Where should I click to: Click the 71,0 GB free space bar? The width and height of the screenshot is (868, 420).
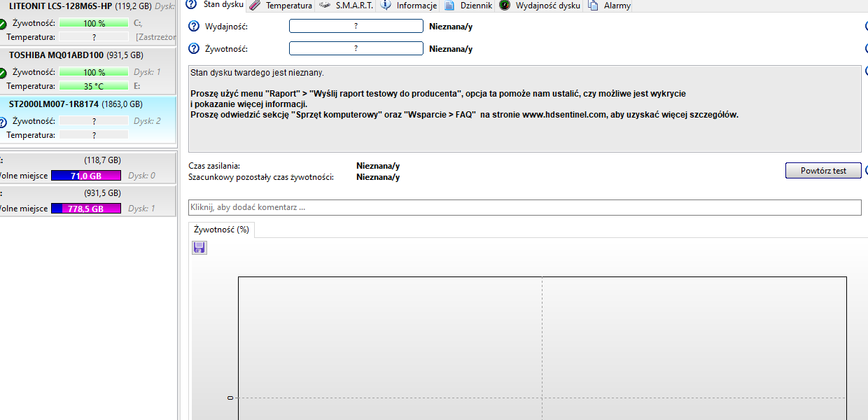click(x=86, y=176)
